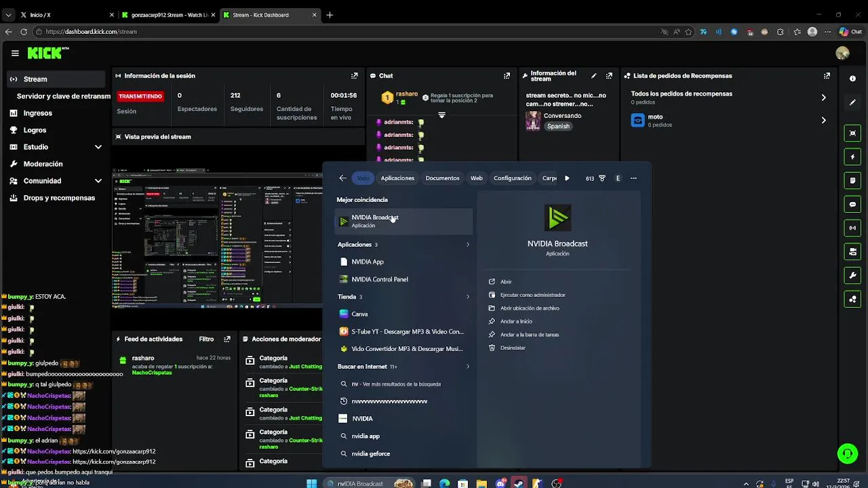Edit stream info with the pencil icon
This screenshot has width=868, height=488.
(x=594, y=76)
